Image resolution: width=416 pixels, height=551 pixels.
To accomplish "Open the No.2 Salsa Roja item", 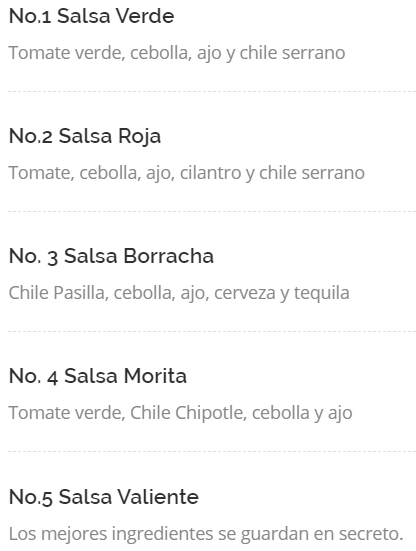I will point(85,136).
